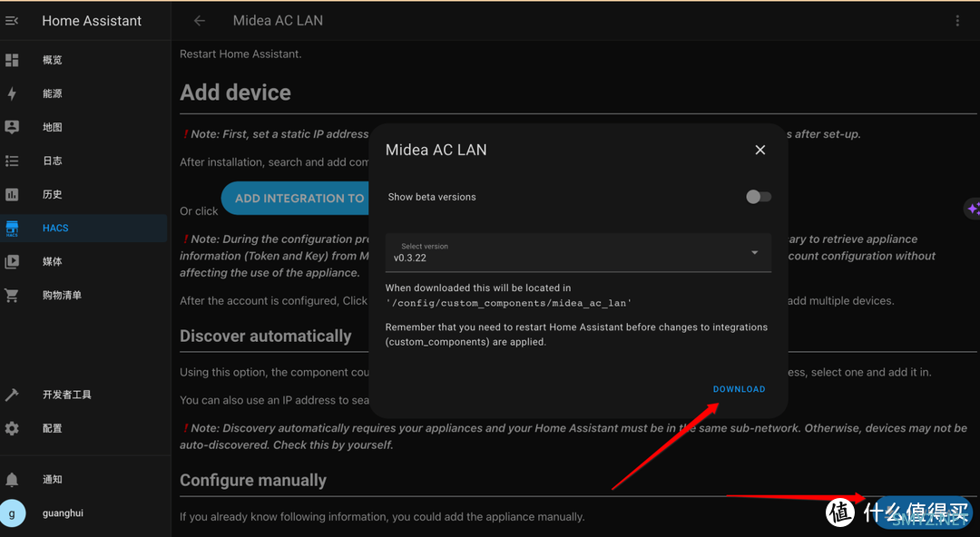Click the Restart Home Assistant text
The image size is (980, 537).
click(x=240, y=54)
